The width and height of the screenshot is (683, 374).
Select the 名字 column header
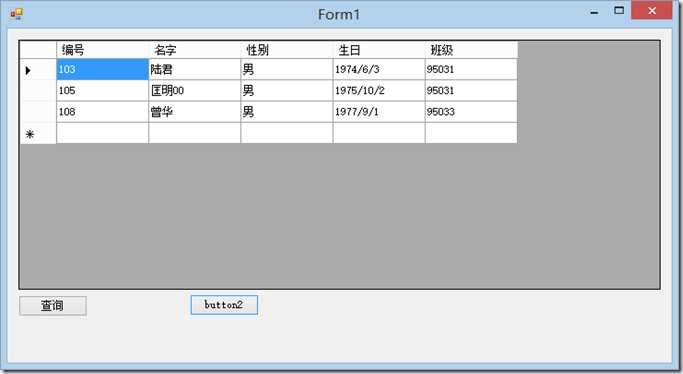[x=195, y=50]
